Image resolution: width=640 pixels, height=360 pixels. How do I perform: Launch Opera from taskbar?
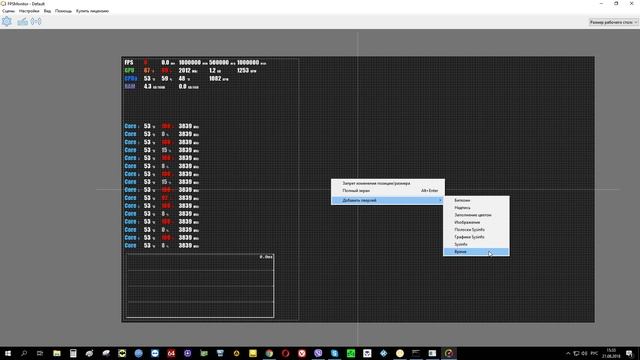click(285, 353)
